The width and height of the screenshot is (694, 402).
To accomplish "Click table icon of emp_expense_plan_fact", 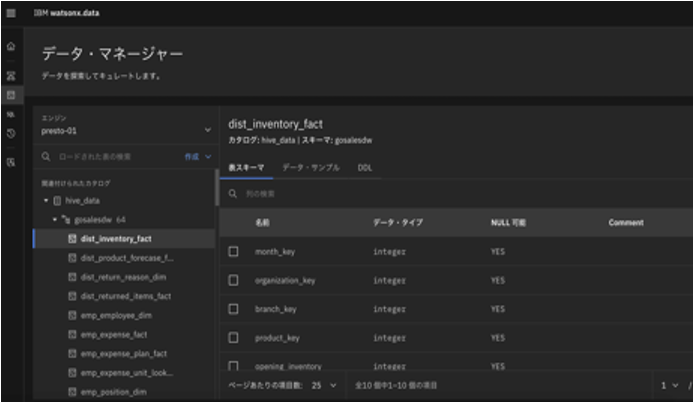I will click(x=72, y=354).
